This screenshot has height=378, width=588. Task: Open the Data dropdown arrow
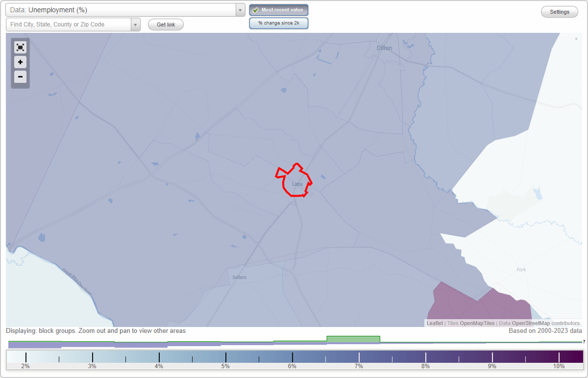240,9
